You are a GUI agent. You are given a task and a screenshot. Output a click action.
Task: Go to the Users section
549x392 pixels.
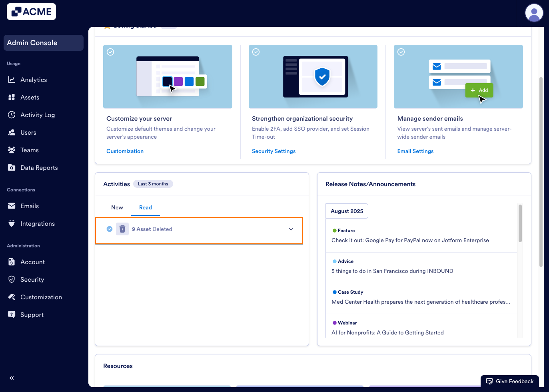tap(29, 132)
